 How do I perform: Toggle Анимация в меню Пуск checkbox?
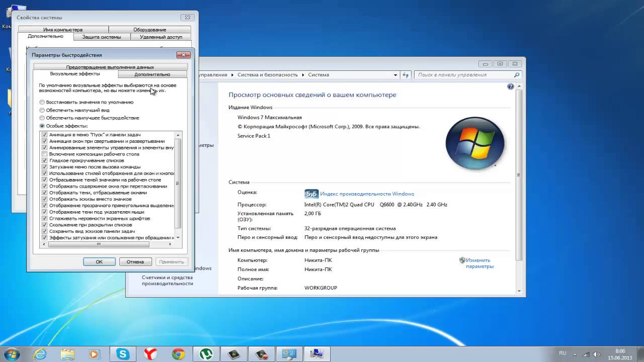[x=45, y=135]
